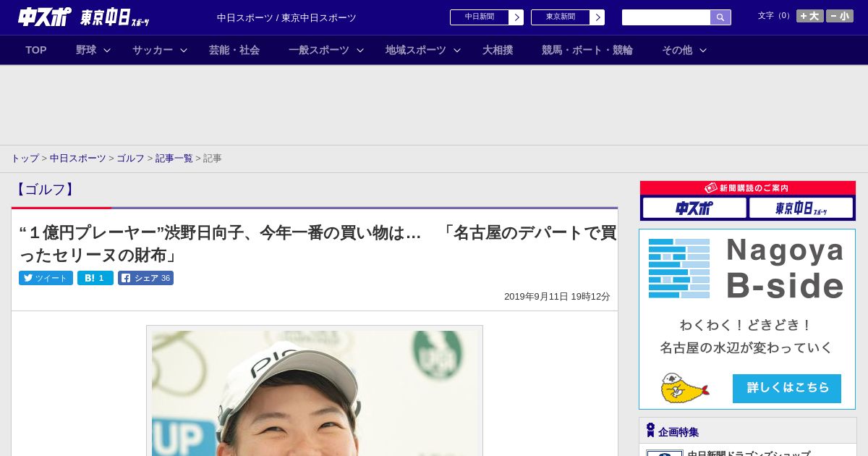Expand the 地域スポーツ dropdown chevron
This screenshot has height=456, width=868.
[457, 50]
